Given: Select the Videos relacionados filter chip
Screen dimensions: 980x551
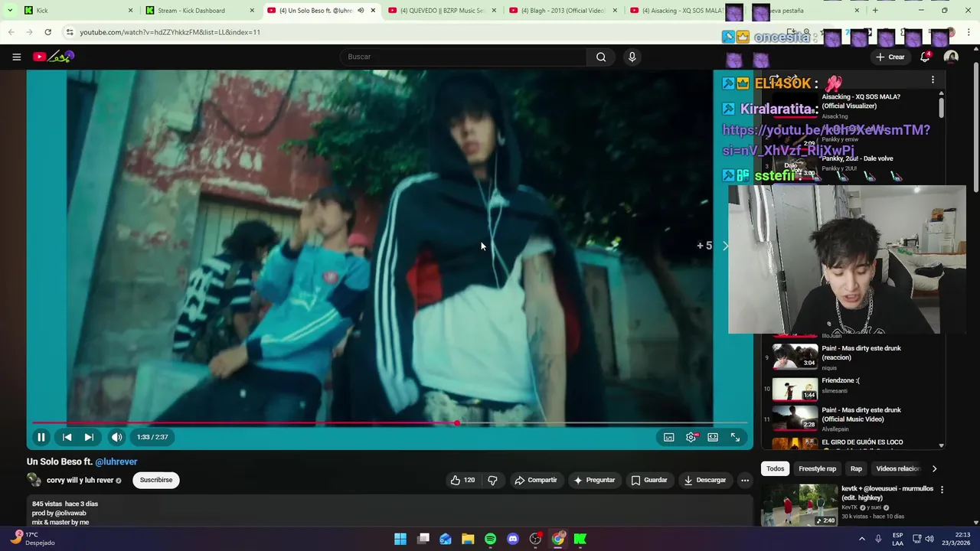Looking at the screenshot, I should 897,468.
